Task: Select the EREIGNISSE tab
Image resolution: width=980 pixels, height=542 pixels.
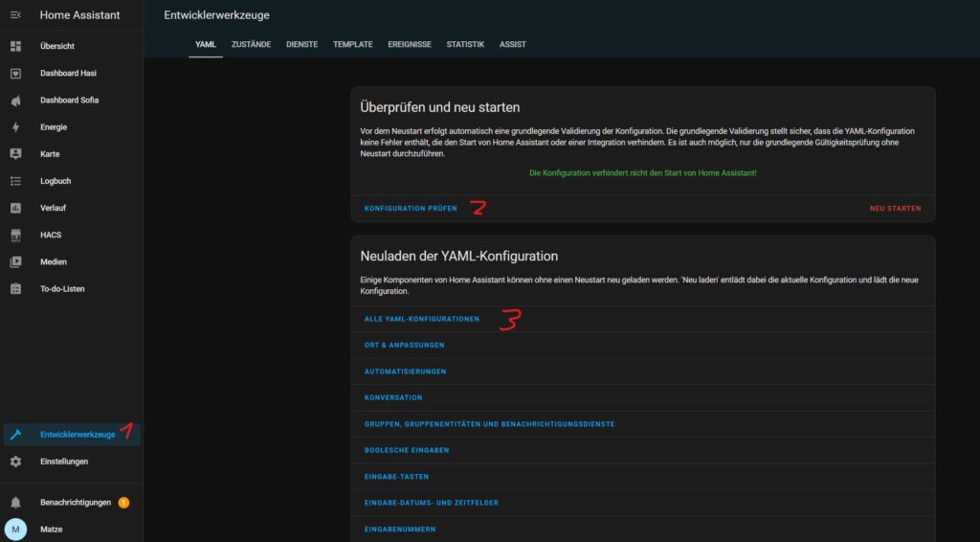Action: coord(410,44)
